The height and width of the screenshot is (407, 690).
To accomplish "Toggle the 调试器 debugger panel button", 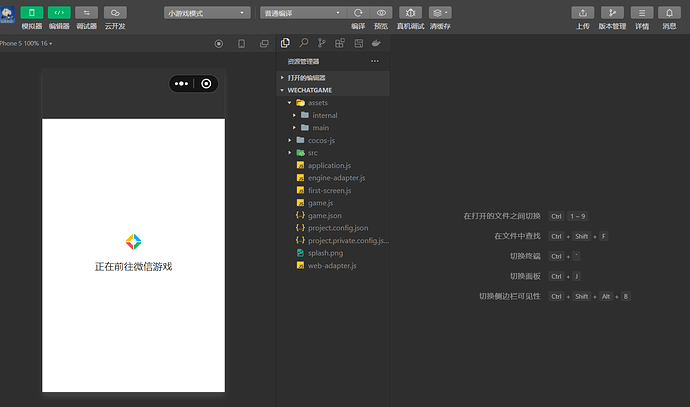I will point(86,13).
